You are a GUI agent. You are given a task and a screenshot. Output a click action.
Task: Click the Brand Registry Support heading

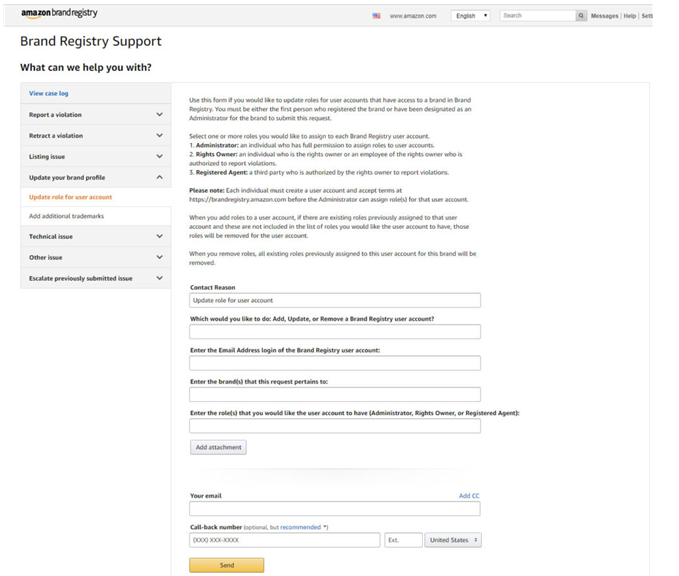91,41
